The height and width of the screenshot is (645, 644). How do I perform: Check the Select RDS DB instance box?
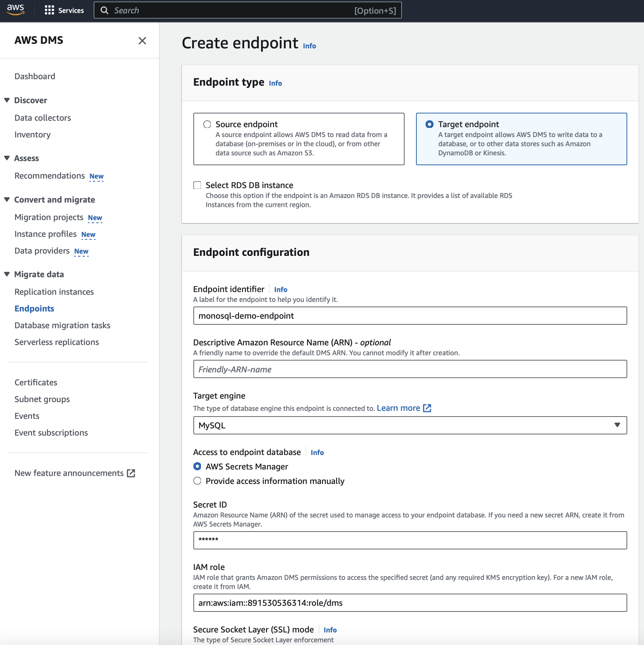pyautogui.click(x=197, y=185)
